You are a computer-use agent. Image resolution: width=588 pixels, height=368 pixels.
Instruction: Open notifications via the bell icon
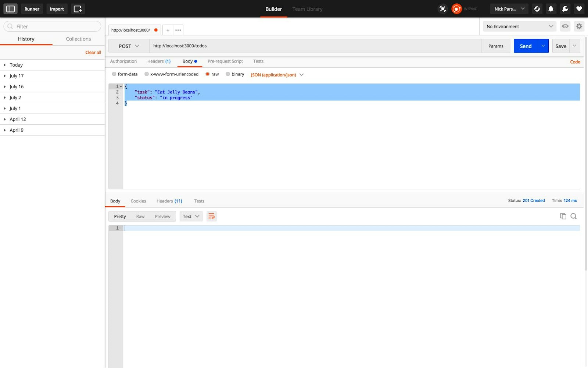pyautogui.click(x=551, y=8)
